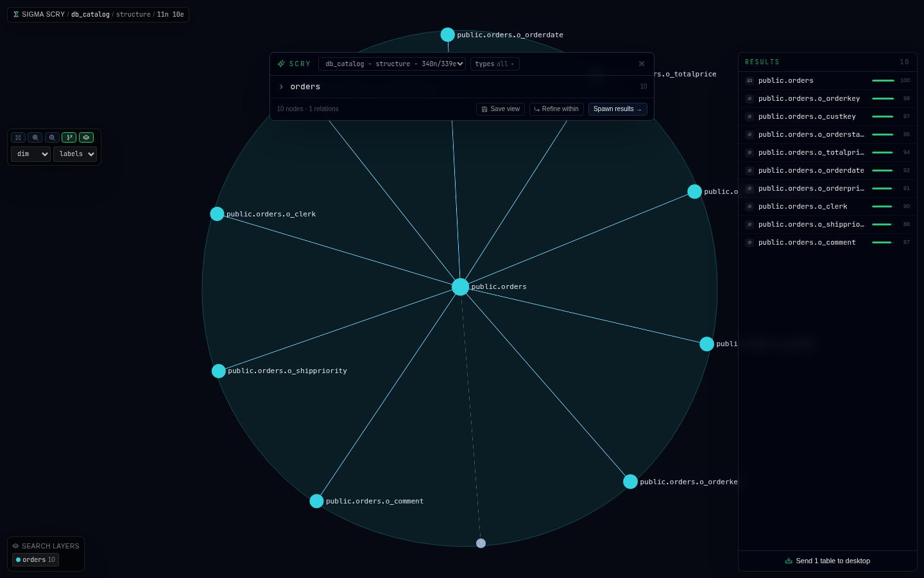Viewport: 924px width, 578px height.
Task: Click the Scry sparkle logo icon
Action: tap(281, 64)
